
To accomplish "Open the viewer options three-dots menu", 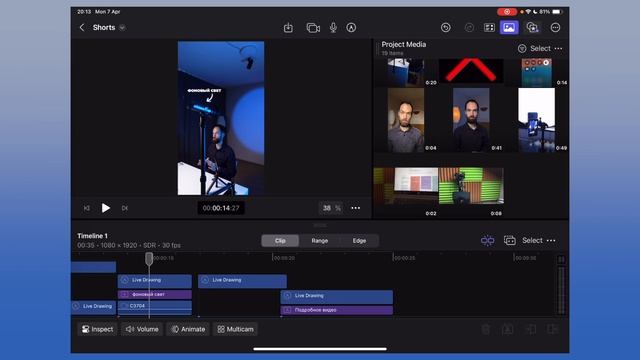I will [x=356, y=208].
